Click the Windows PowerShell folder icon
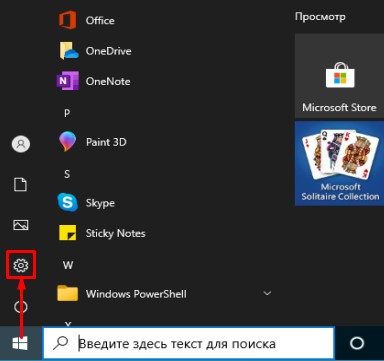Screen dimensions: 384x361 click(67, 294)
